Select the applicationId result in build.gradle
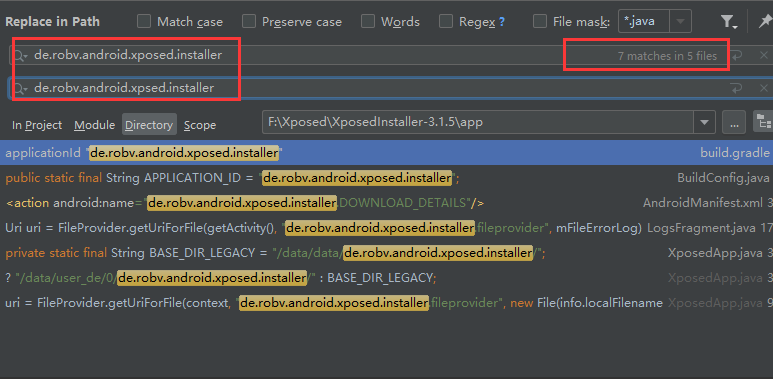This screenshot has height=379, width=773. pyautogui.click(x=386, y=153)
